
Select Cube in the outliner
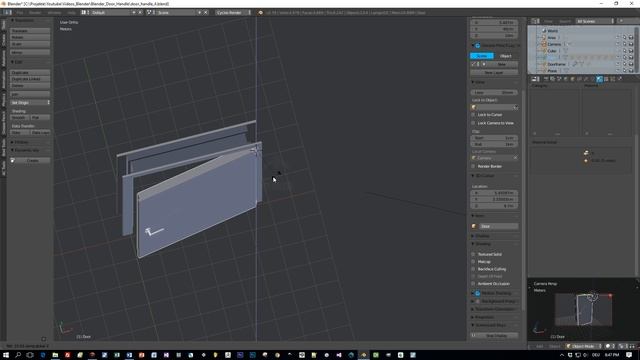[552, 51]
